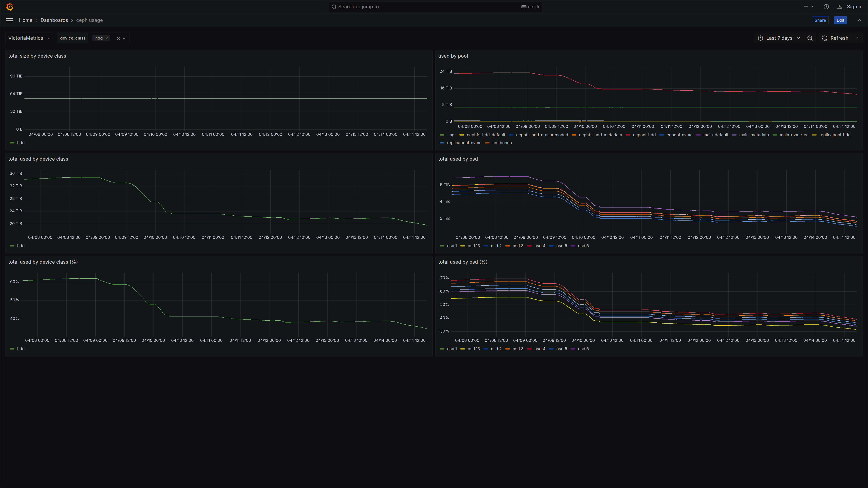Open the help question-mark icon

(x=826, y=7)
